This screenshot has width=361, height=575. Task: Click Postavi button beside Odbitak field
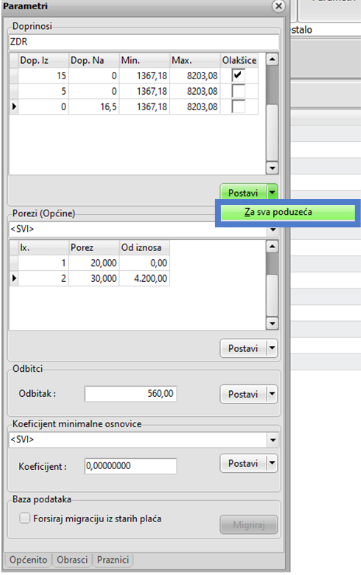(243, 394)
